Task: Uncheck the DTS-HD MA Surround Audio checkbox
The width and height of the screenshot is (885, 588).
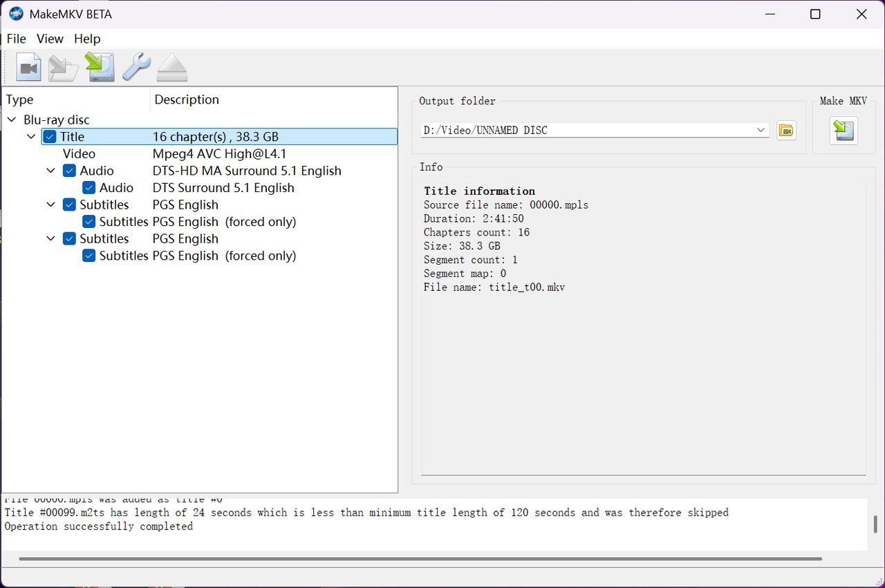Action: click(x=69, y=171)
